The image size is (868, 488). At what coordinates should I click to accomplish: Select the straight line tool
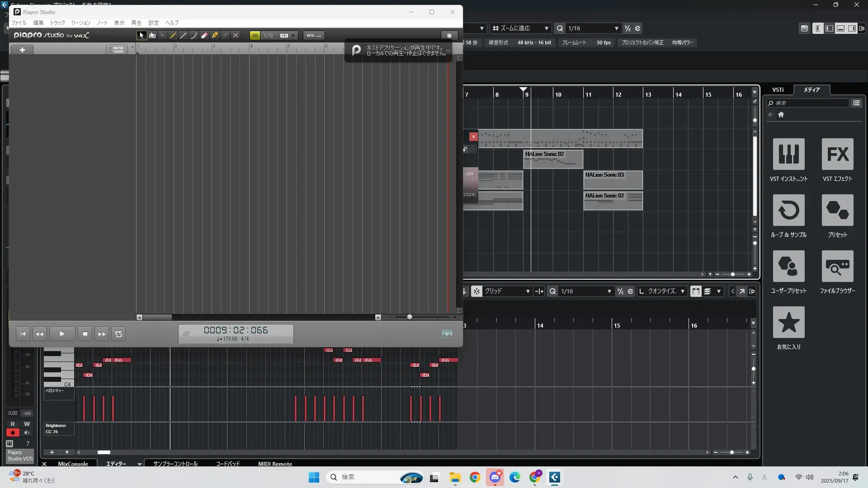[x=183, y=35]
